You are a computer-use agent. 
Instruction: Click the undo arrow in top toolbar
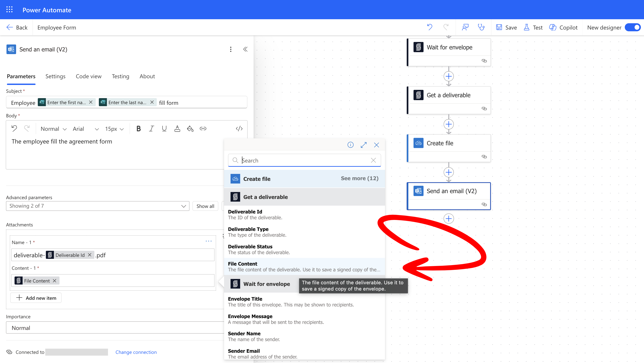click(430, 27)
